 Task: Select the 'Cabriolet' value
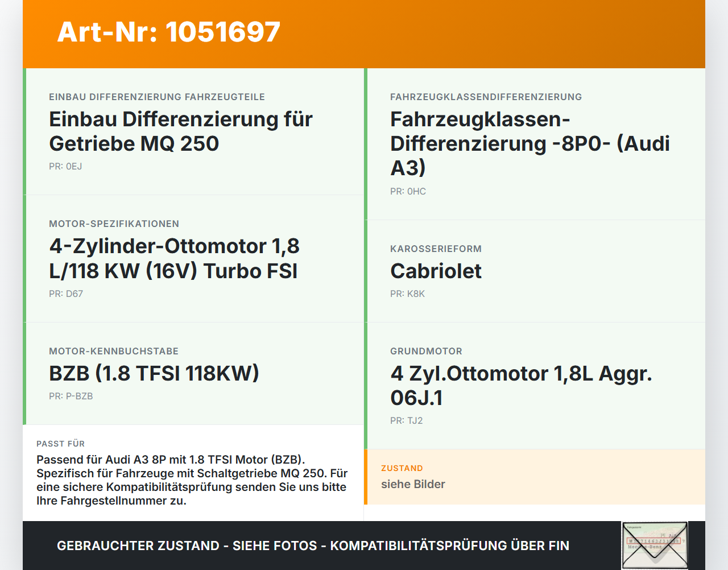tap(436, 271)
